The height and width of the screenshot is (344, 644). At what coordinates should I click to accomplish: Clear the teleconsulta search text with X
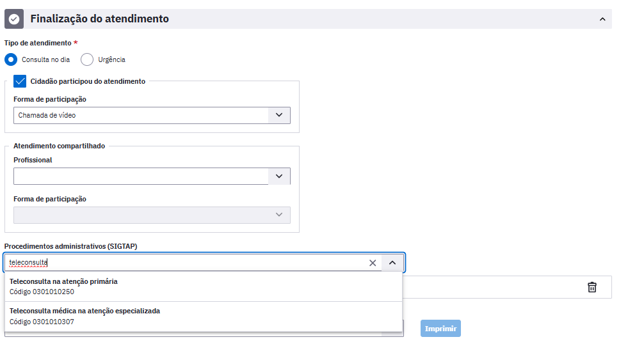[x=373, y=263]
